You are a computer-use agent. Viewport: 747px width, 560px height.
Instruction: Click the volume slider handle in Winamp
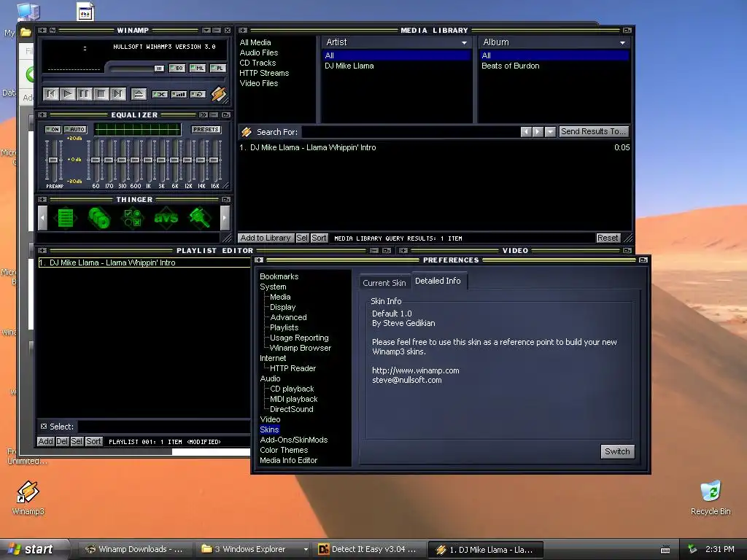159,69
